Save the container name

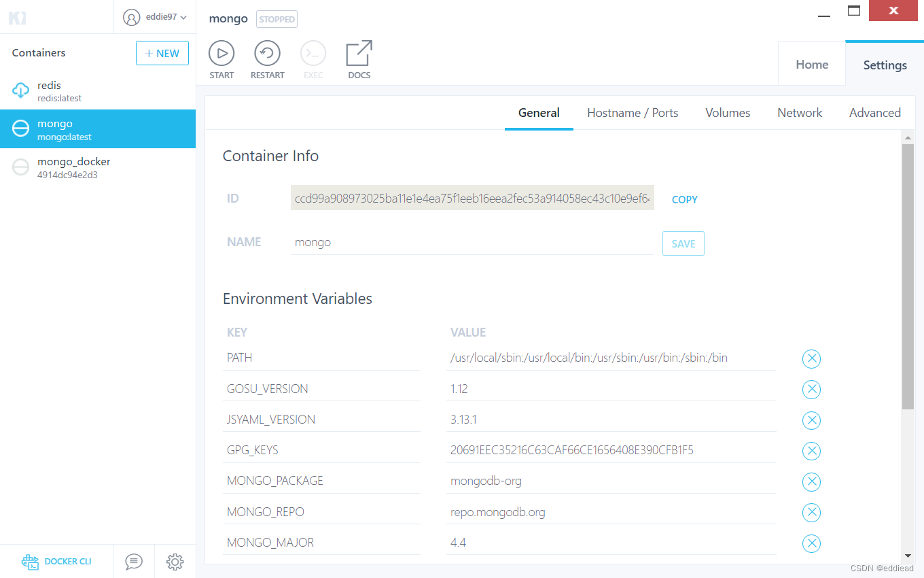[x=683, y=243]
